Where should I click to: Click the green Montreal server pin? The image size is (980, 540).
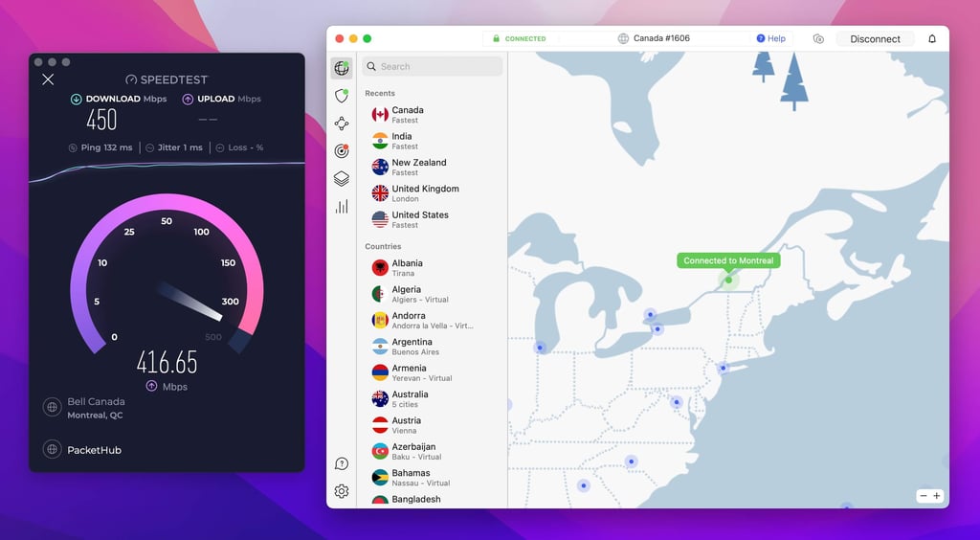pos(728,280)
